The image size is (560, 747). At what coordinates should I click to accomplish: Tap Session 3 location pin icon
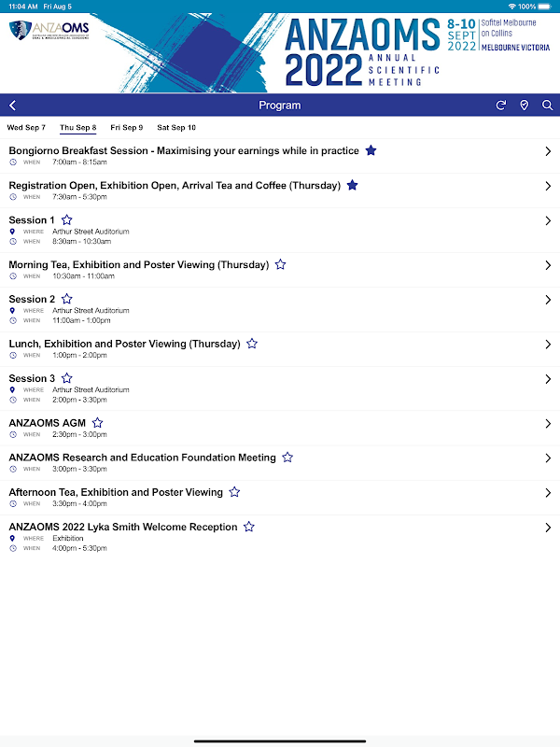point(13,389)
